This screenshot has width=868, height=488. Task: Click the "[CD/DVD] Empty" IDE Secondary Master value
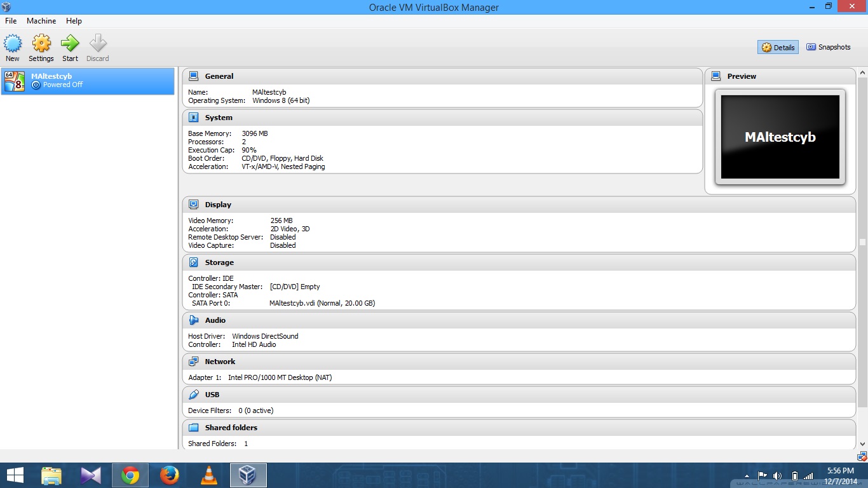tap(295, 287)
